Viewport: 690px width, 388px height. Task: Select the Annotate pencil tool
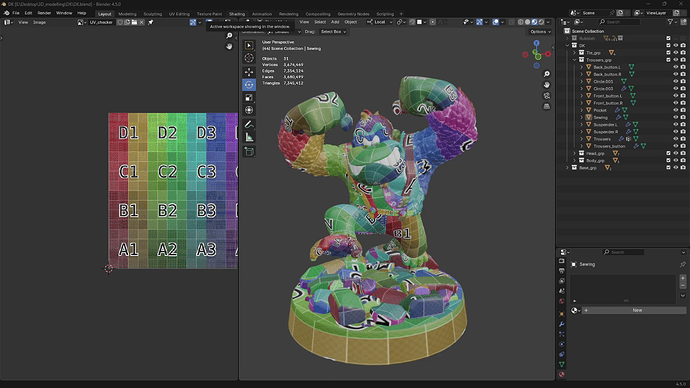tap(249, 125)
